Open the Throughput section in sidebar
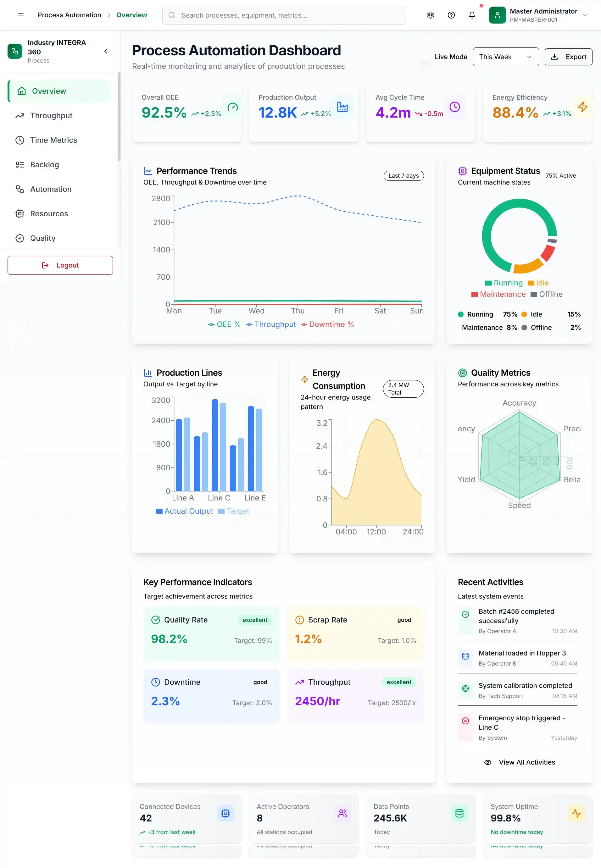601x868 pixels. pyautogui.click(x=51, y=116)
